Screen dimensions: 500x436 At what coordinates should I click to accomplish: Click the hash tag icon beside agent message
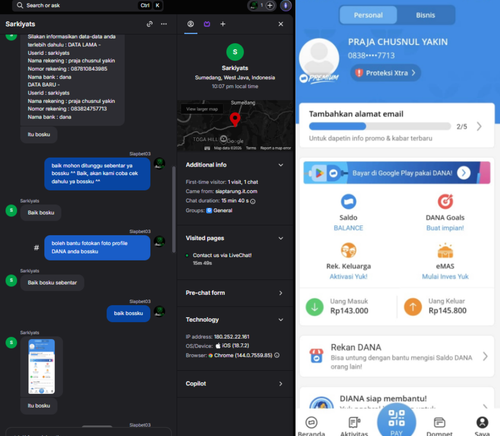(x=36, y=248)
